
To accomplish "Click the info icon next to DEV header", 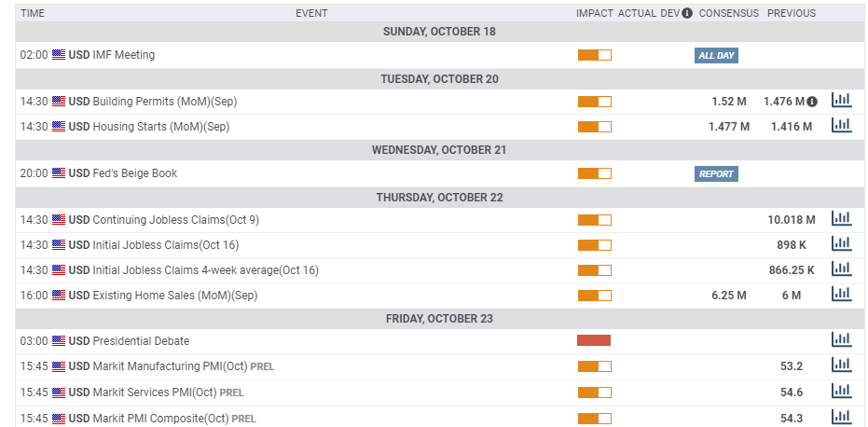I will pyautogui.click(x=687, y=13).
